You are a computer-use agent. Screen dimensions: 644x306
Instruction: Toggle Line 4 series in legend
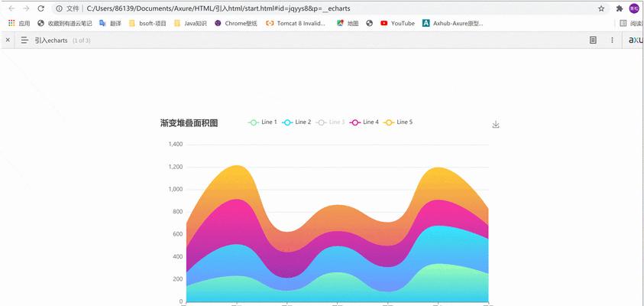coord(364,122)
